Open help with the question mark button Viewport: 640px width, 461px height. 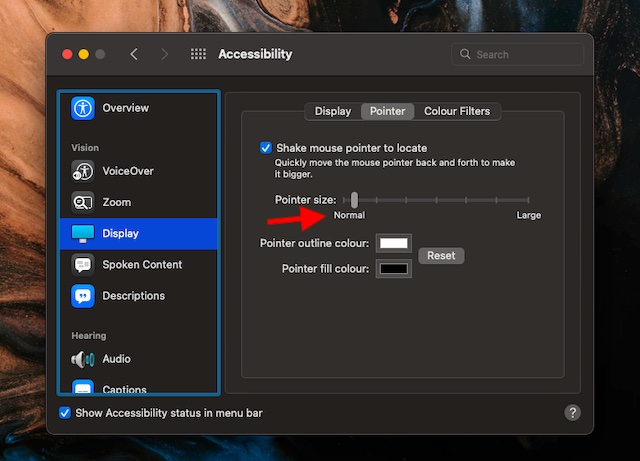point(572,412)
